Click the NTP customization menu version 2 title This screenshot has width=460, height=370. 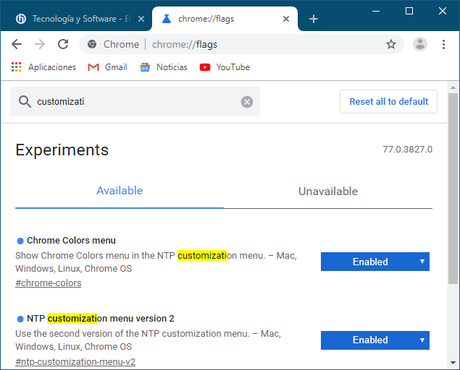[100, 319]
